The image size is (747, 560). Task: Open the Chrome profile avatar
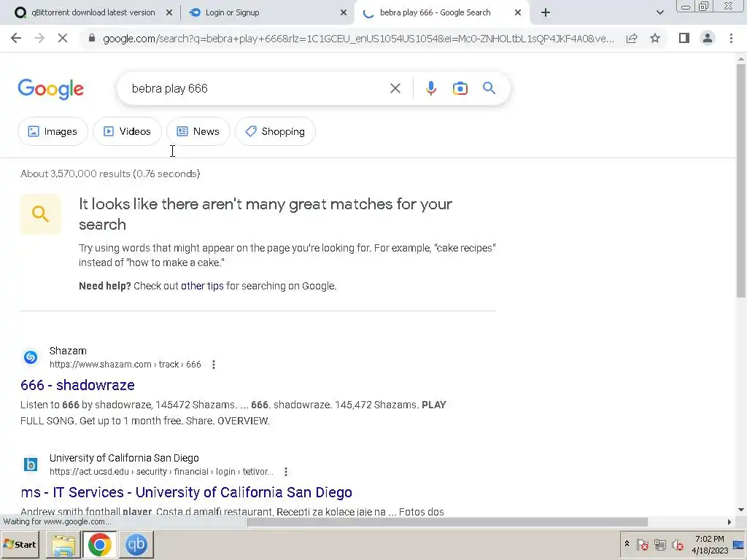click(708, 38)
